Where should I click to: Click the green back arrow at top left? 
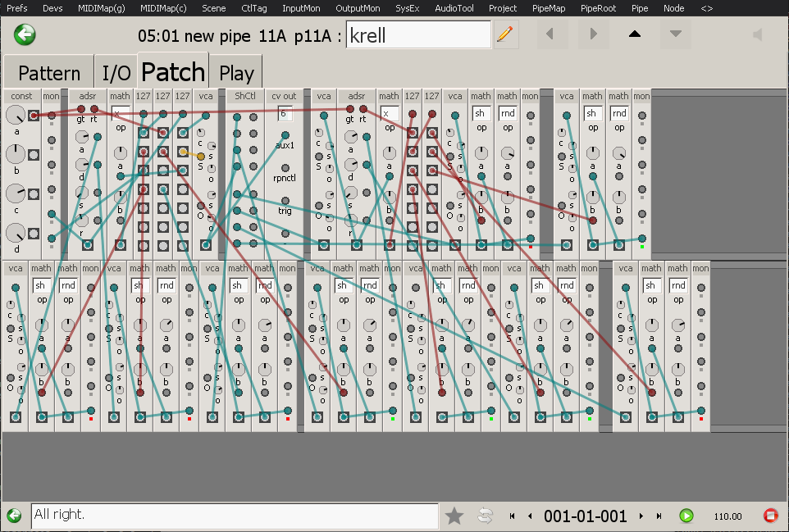25,34
